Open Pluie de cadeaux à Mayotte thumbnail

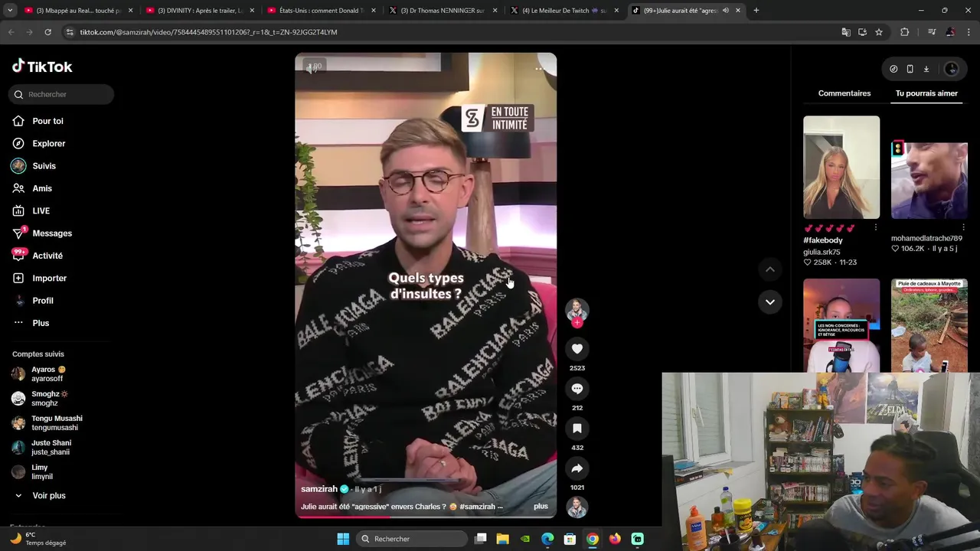click(x=929, y=325)
